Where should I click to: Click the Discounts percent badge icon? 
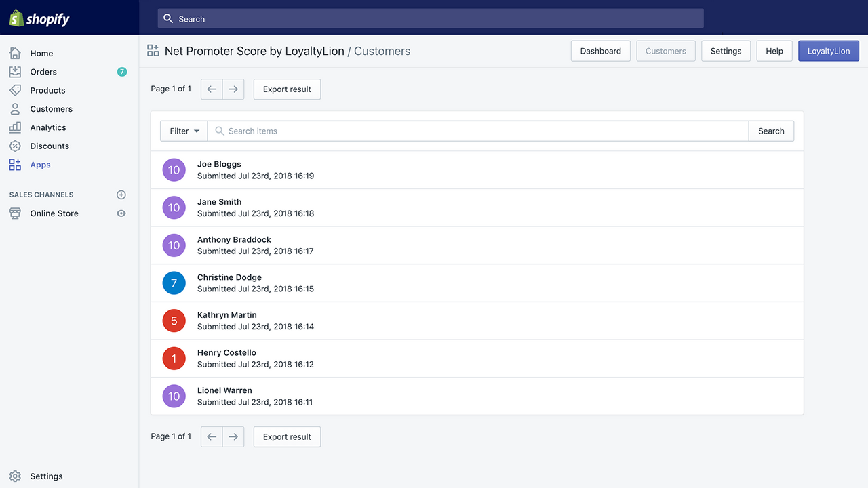tap(15, 146)
